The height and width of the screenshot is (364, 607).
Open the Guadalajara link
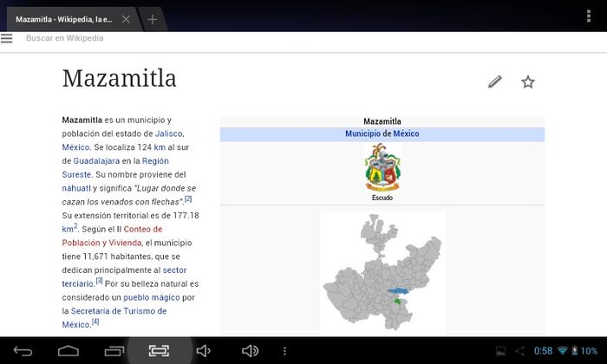click(96, 161)
